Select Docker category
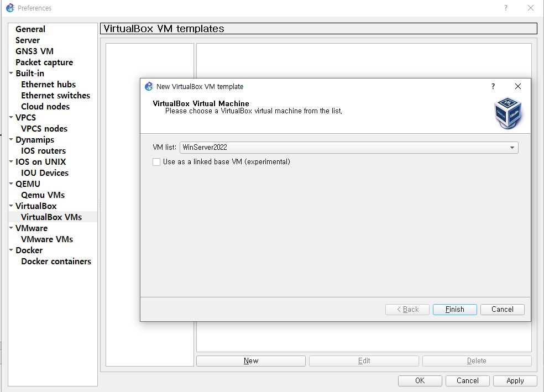 click(29, 250)
